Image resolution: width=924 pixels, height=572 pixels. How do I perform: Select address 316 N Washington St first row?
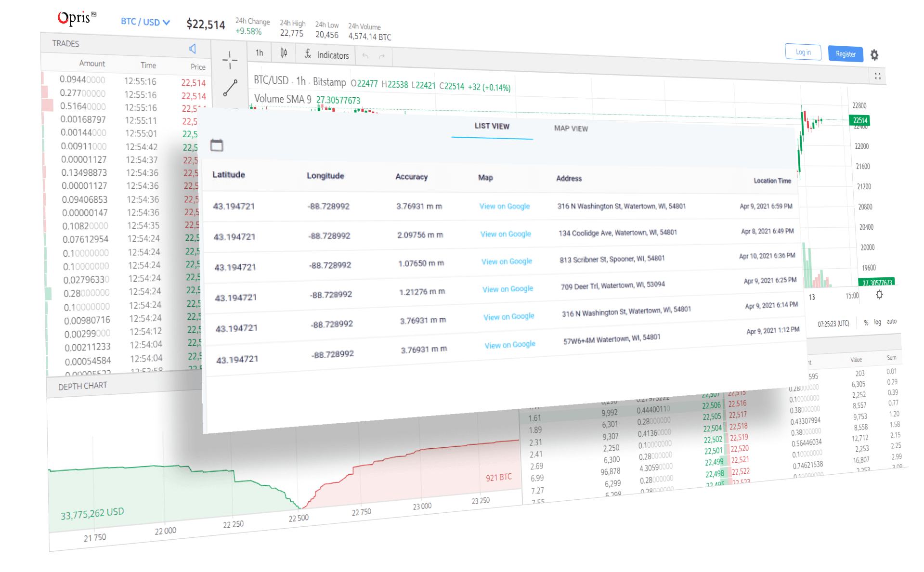[x=621, y=206]
